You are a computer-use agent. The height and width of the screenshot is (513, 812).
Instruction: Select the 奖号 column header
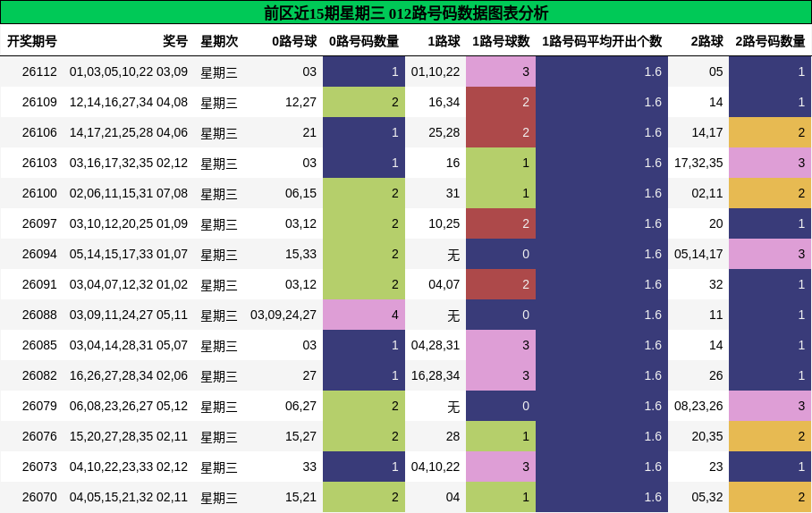(x=175, y=41)
